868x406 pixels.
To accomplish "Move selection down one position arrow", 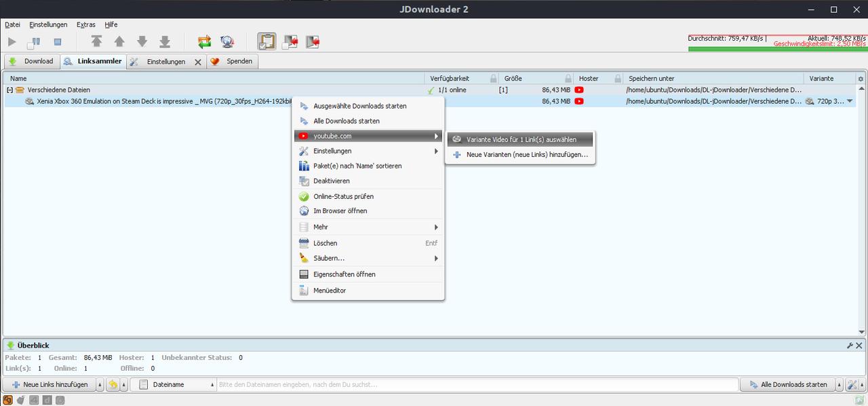I will pos(142,42).
